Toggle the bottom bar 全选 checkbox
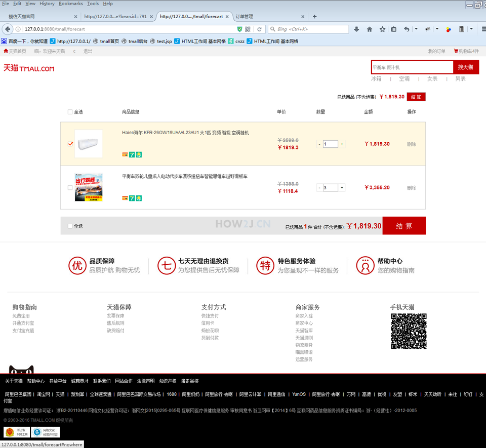This screenshot has width=486, height=448. pyautogui.click(x=70, y=226)
